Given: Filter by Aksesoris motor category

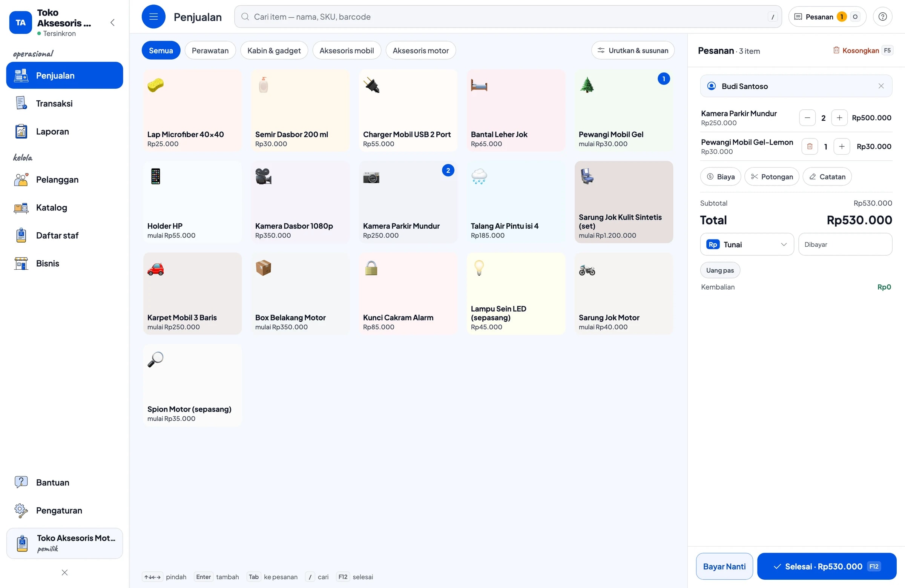Looking at the screenshot, I should [x=420, y=51].
